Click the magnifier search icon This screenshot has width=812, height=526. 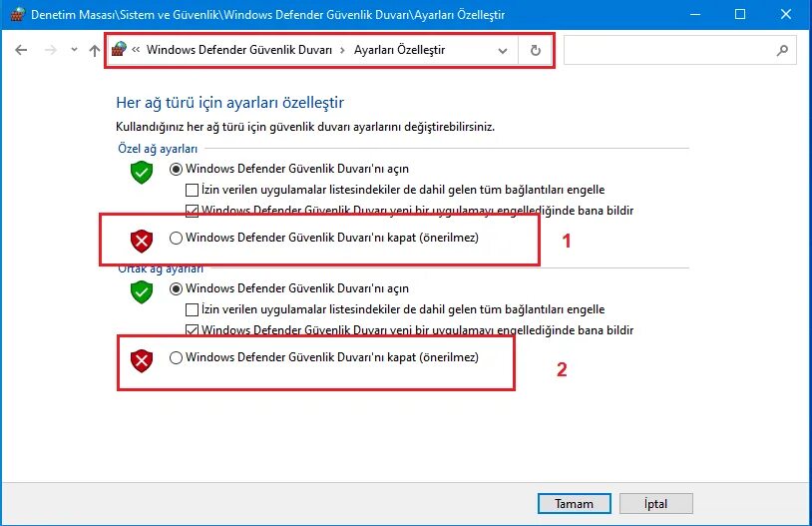[x=782, y=50]
